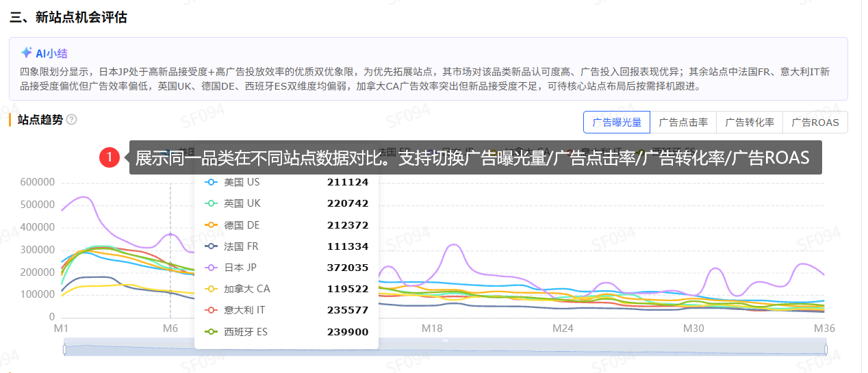Click the M36 x-axis label
This screenshot has width=868, height=373.
824,329
